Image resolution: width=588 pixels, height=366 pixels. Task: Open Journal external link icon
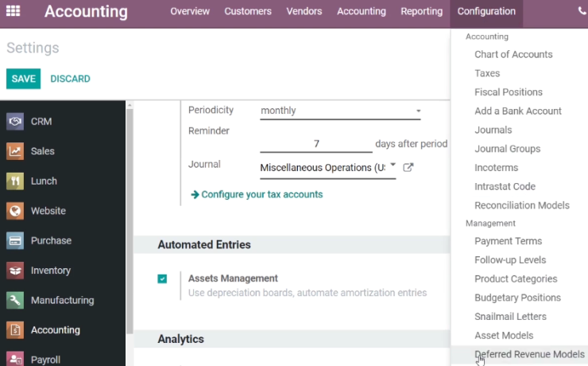(408, 167)
